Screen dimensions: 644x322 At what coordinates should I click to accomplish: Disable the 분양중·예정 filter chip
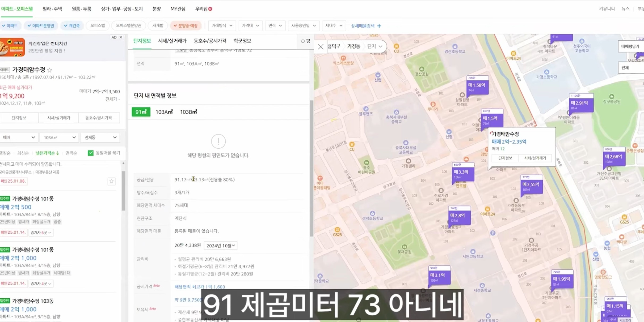coord(186,25)
